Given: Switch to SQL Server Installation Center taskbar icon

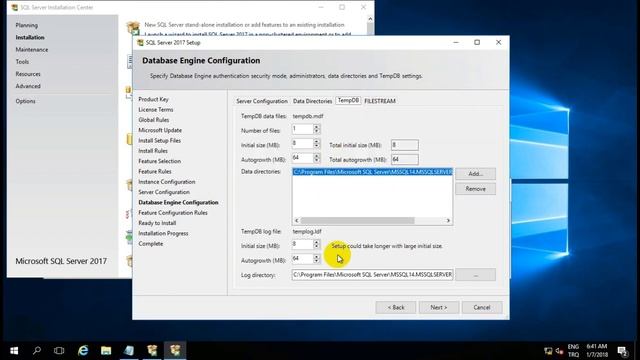Looking at the screenshot, I should pyautogui.click(x=152, y=350).
